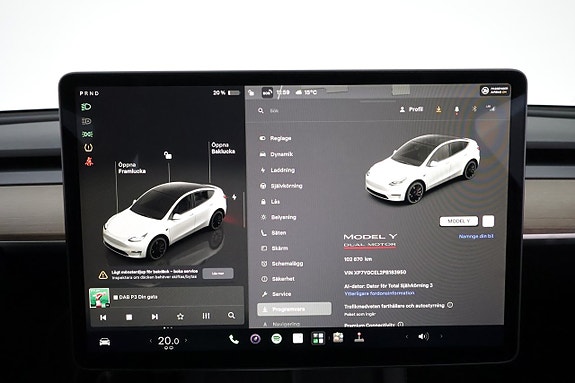Launch Spotify from the dock
This screenshot has height=383, width=575.
pos(276,338)
